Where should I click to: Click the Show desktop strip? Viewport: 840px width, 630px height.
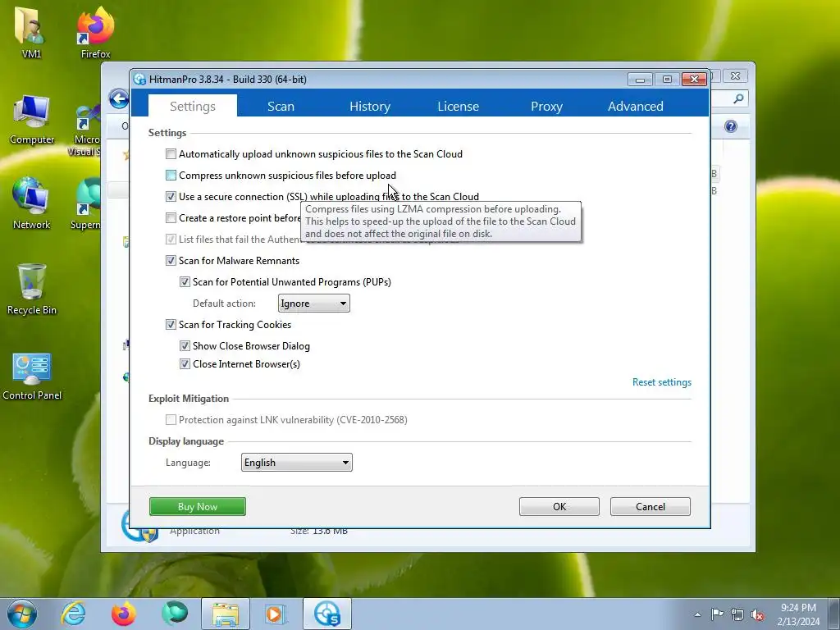[x=834, y=614]
